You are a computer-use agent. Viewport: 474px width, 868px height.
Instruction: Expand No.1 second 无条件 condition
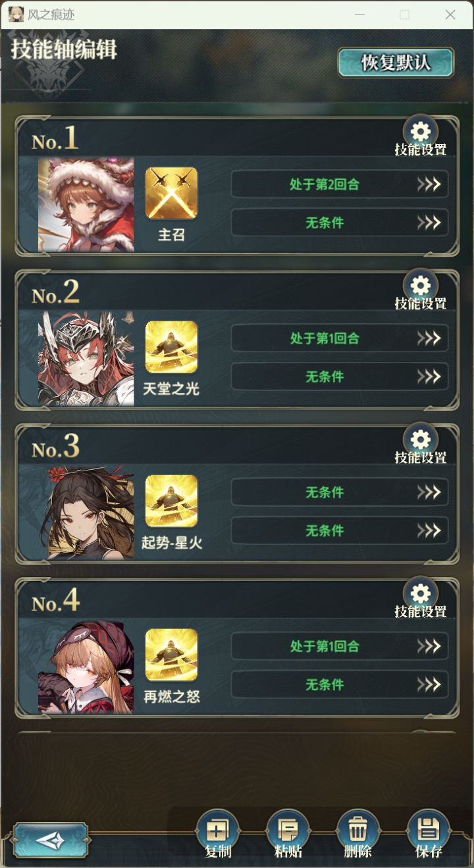340,222
